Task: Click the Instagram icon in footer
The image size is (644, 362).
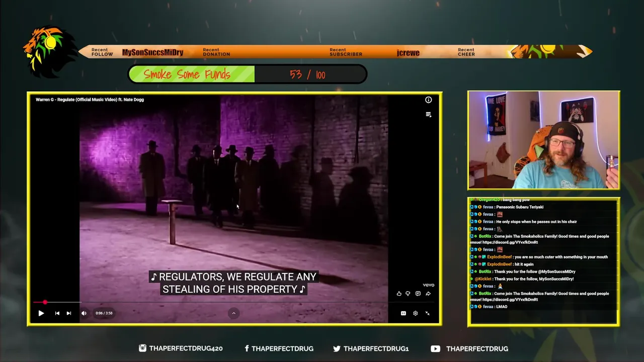Action: pyautogui.click(x=142, y=348)
